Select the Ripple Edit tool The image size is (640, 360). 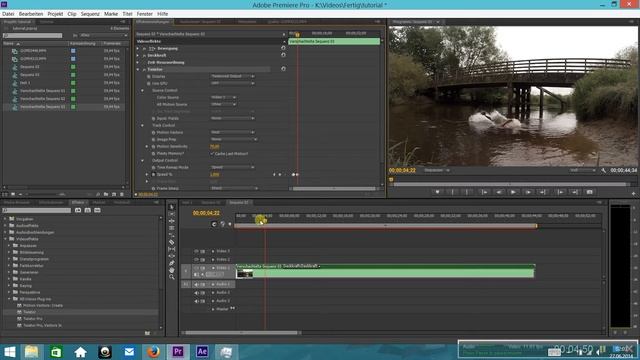point(171,221)
